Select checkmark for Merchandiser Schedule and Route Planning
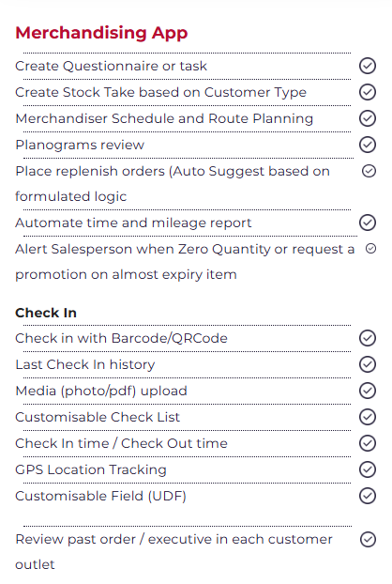The width and height of the screenshot is (392, 584). [368, 118]
